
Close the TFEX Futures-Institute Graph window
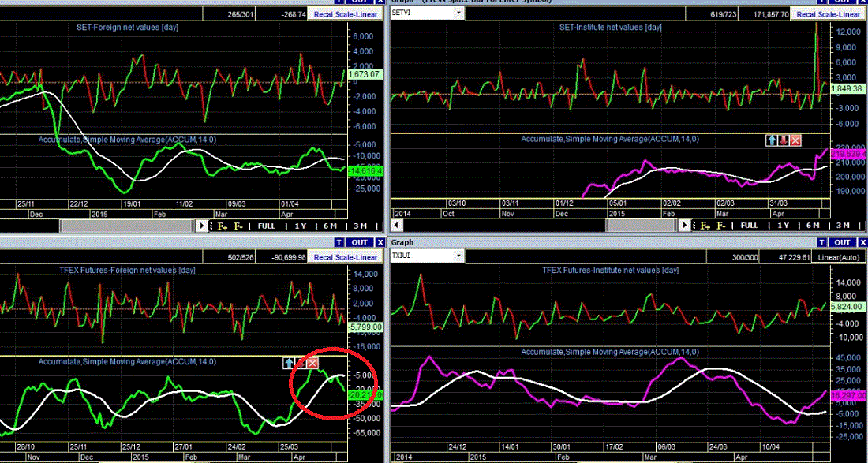pyautogui.click(x=862, y=242)
